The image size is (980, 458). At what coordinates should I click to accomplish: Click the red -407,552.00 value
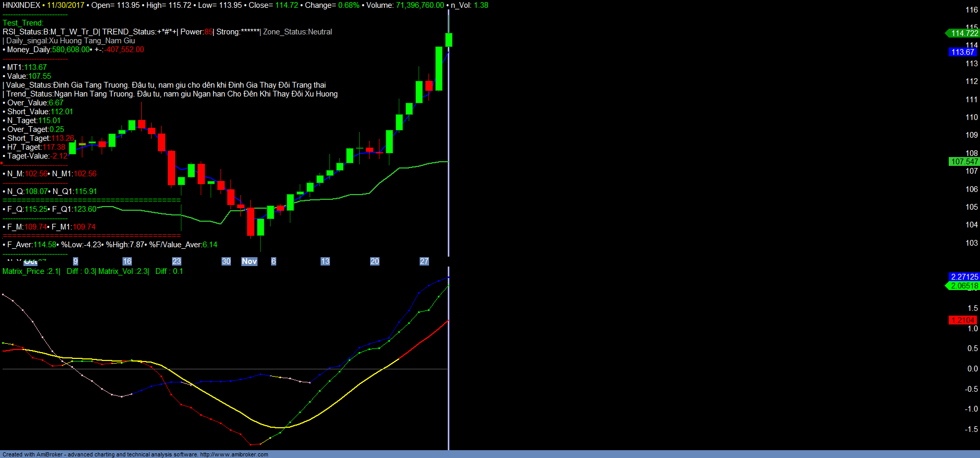[124, 50]
